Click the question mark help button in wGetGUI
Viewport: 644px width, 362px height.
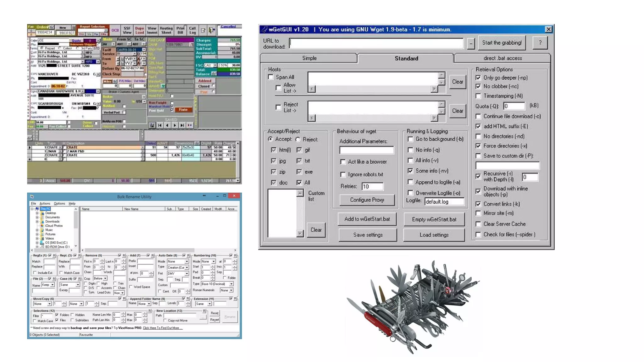pyautogui.click(x=540, y=43)
